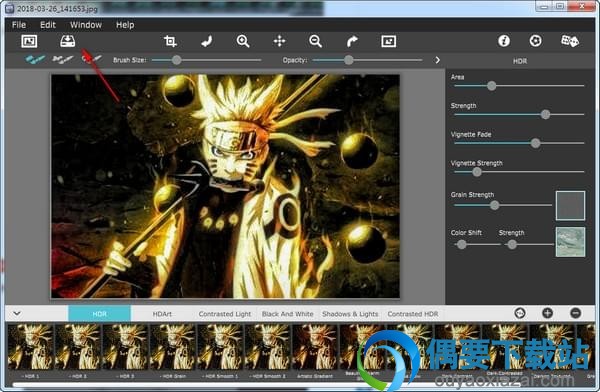Switch to the HDArt tab
Screen dimensions: 600x392
pyautogui.click(x=162, y=314)
